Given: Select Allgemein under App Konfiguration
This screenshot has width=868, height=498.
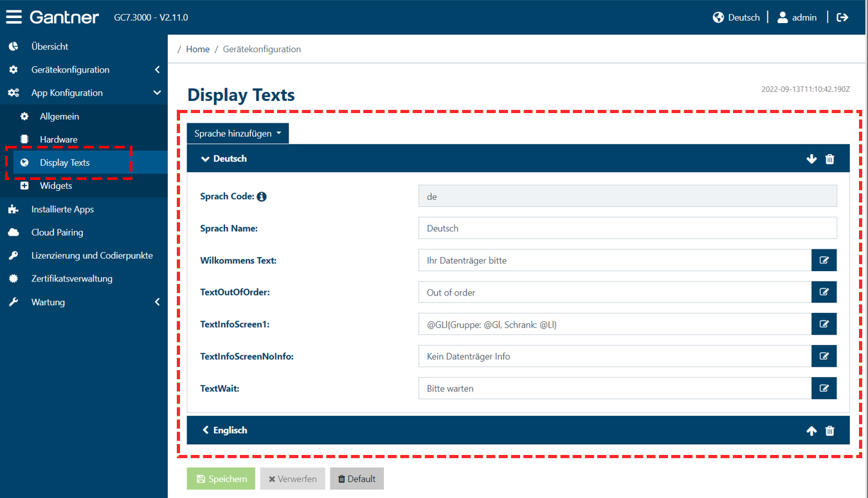Looking at the screenshot, I should [x=84, y=116].
